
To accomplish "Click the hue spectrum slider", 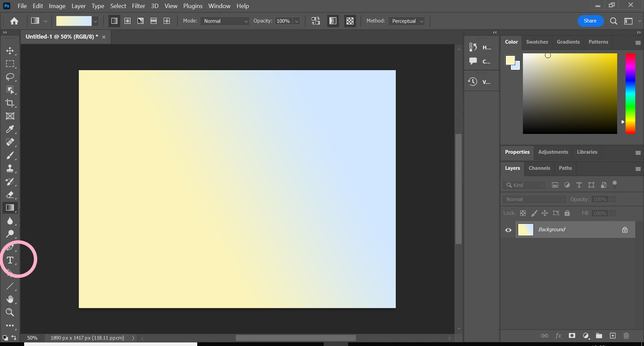I will coord(630,94).
